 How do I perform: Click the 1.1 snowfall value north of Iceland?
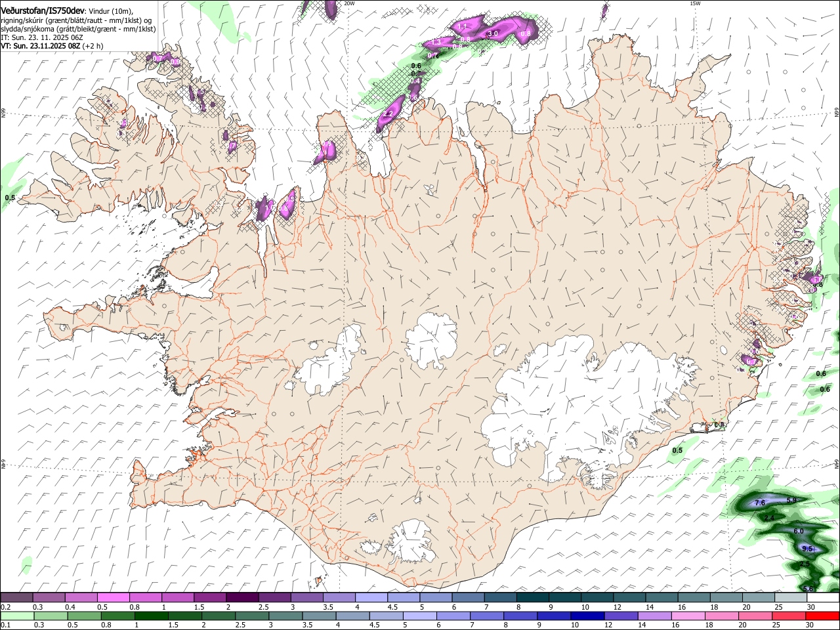click(x=462, y=27)
